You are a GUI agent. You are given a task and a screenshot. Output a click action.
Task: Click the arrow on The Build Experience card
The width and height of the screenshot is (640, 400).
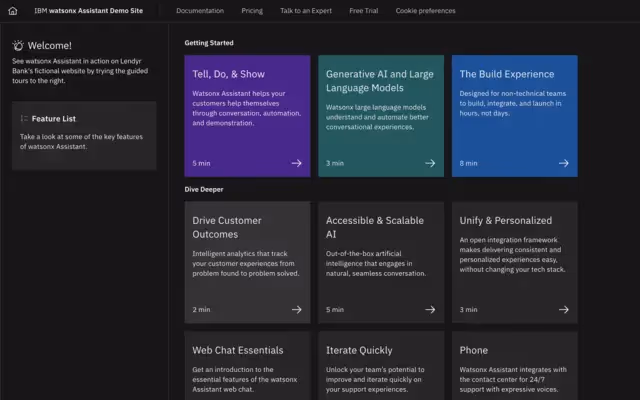(564, 163)
